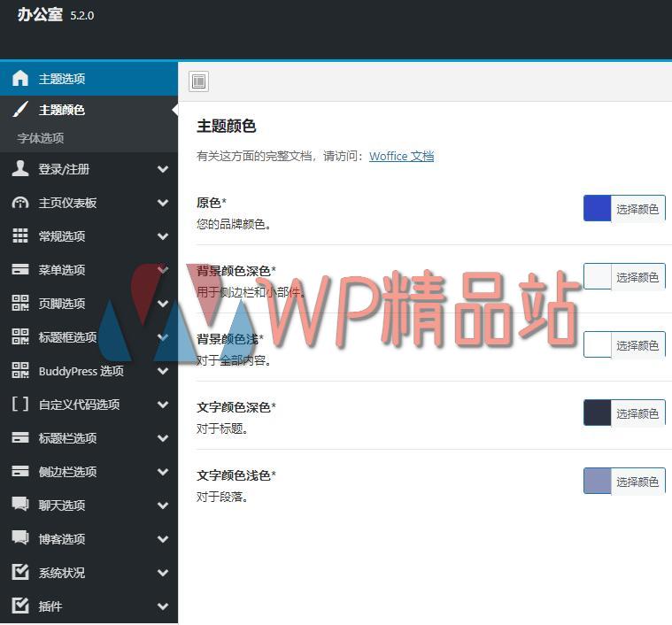Image resolution: width=672 pixels, height=625 pixels.
Task: Expand the BuddyPress 选项 chevron
Action: coord(163,371)
